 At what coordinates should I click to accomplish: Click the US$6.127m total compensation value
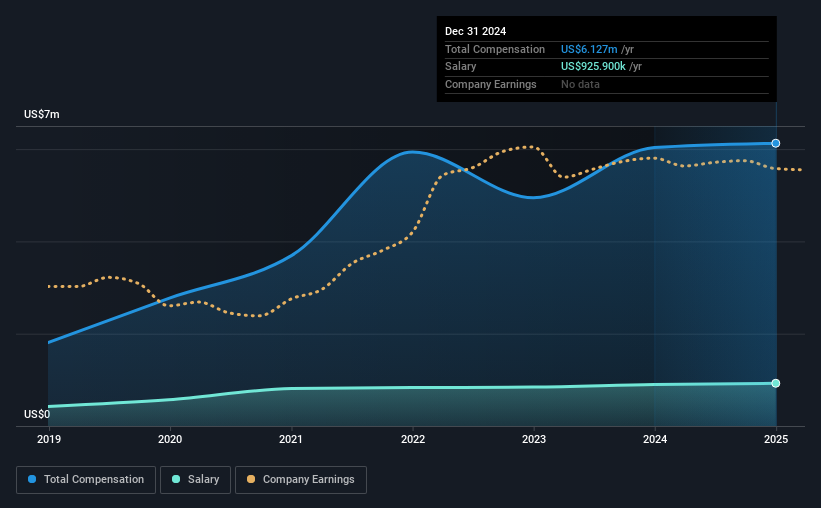(589, 49)
